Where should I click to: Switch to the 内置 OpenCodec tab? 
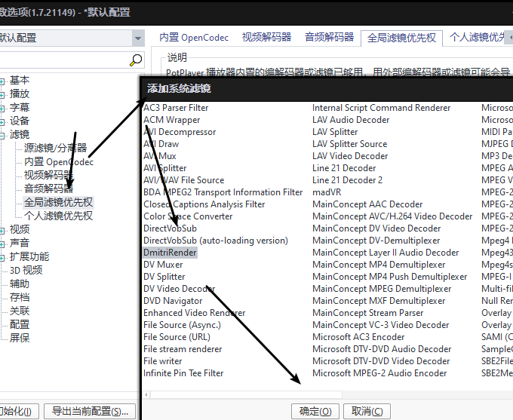[194, 38]
